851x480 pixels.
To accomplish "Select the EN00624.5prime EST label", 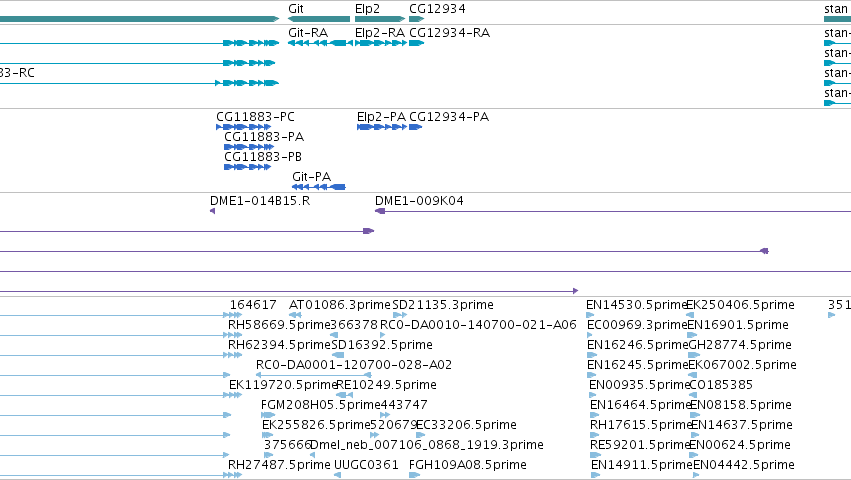I will point(740,446).
